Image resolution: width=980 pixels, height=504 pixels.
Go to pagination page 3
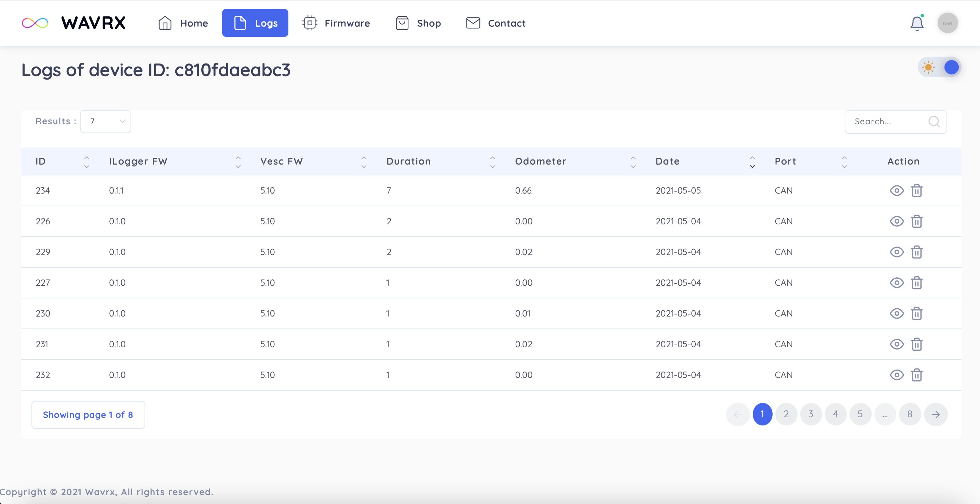click(x=811, y=414)
